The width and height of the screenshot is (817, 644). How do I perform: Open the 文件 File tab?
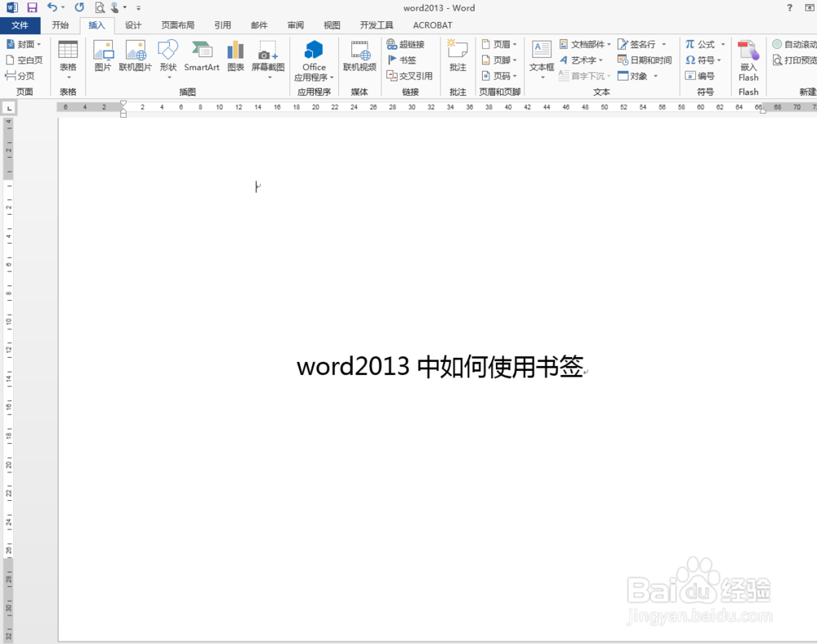click(20, 25)
